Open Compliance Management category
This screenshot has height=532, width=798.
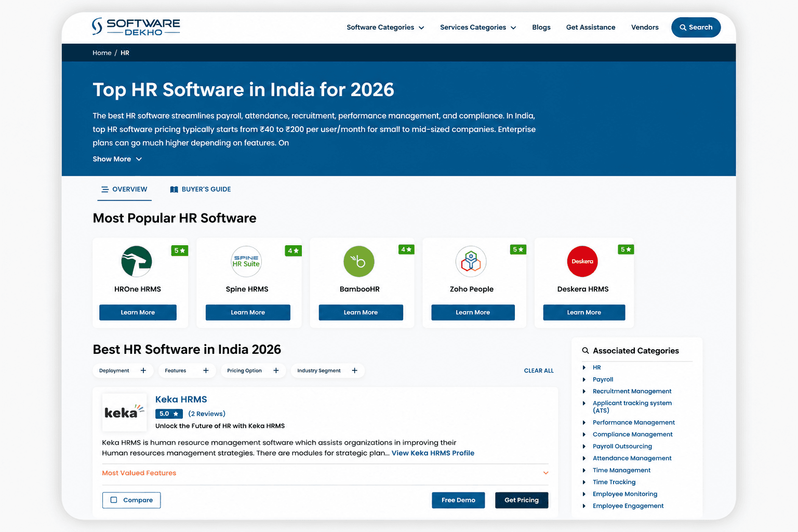click(x=632, y=434)
